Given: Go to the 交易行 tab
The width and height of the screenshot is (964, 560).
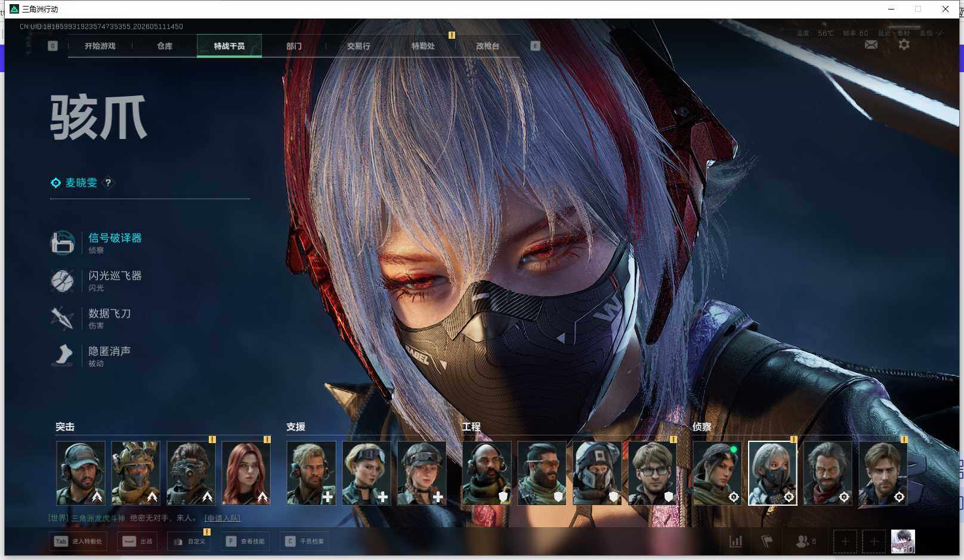Looking at the screenshot, I should [359, 46].
